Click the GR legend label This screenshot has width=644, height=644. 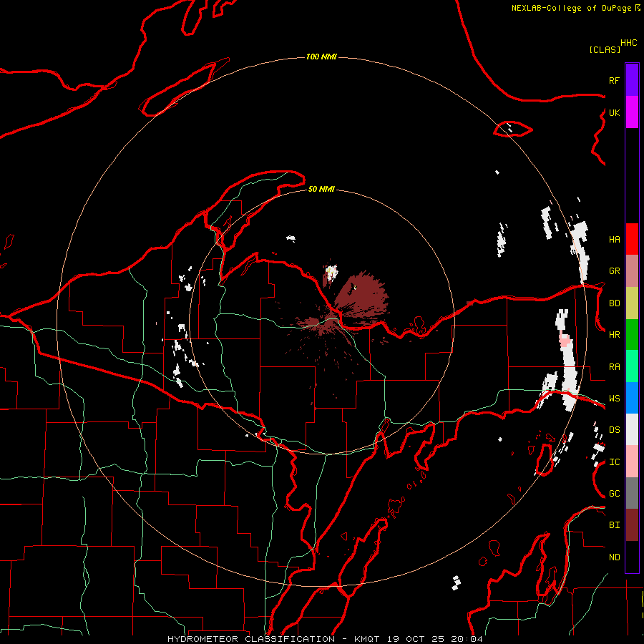tap(614, 271)
